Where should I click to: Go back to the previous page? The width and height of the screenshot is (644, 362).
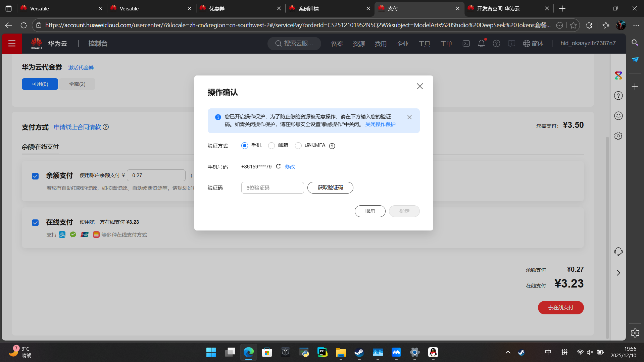tap(9, 25)
